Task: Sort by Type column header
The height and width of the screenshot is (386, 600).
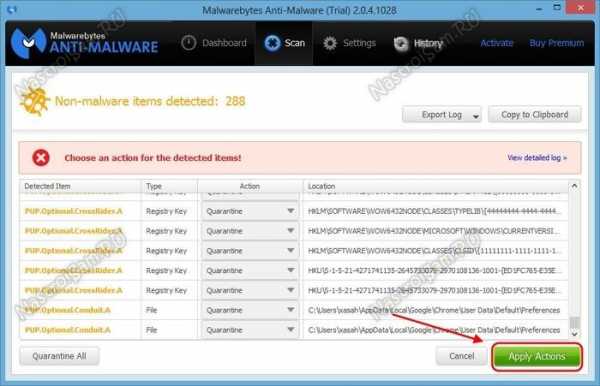Action: [170, 186]
